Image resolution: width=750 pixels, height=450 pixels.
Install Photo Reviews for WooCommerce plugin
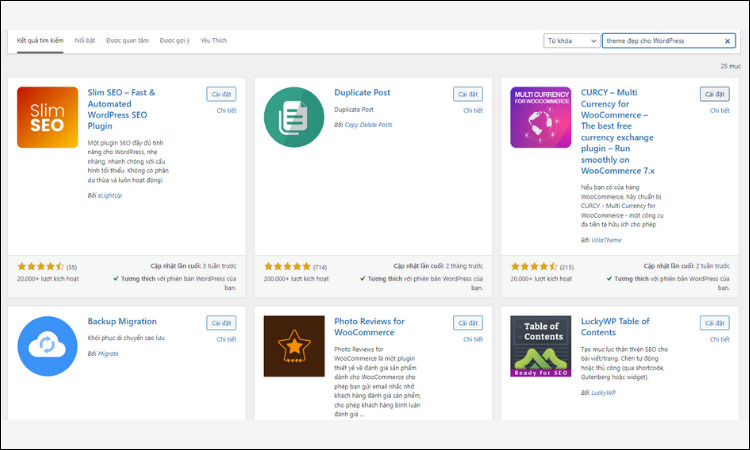click(468, 323)
